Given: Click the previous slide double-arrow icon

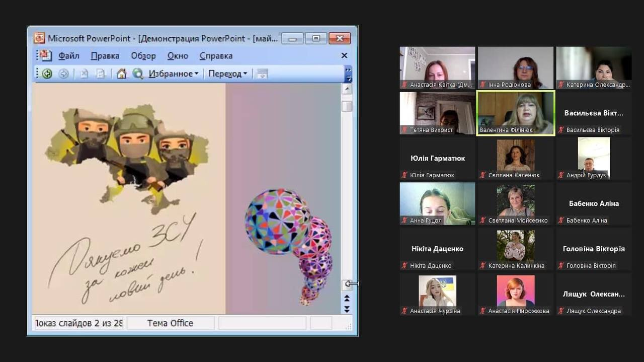Looking at the screenshot, I should (347, 299).
